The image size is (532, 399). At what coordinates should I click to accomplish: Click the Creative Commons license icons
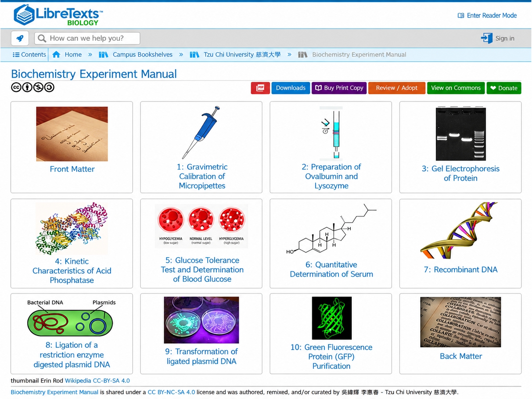click(x=33, y=87)
